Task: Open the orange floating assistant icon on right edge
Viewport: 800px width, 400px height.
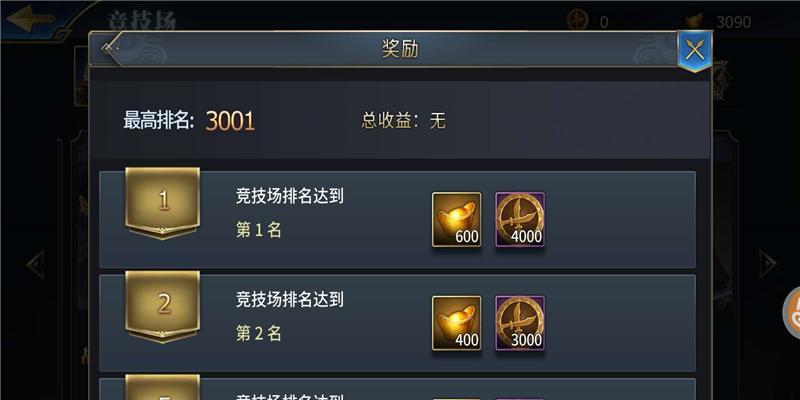Action: coord(791,312)
